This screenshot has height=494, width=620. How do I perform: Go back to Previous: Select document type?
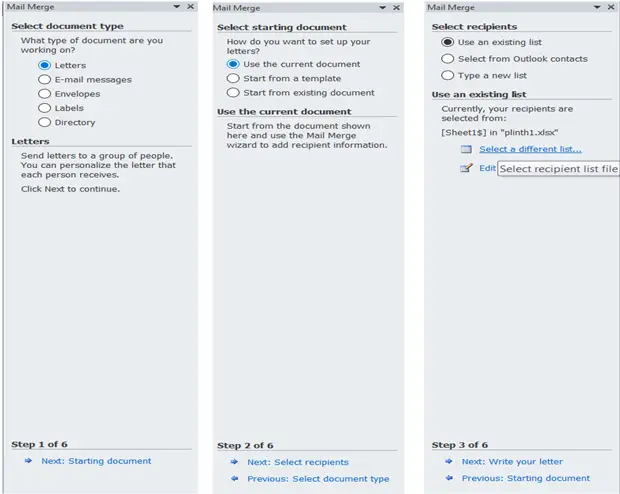point(318,479)
